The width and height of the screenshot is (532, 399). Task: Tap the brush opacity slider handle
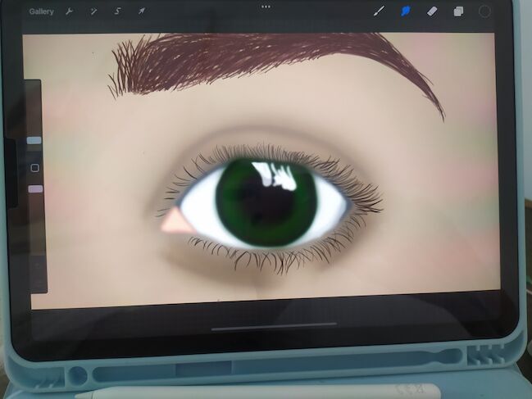point(35,188)
